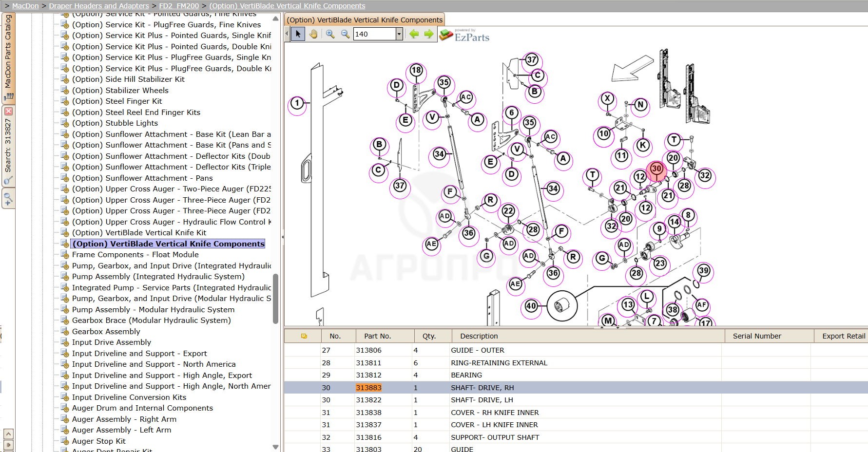The height and width of the screenshot is (452, 868).
Task: Select Auger Drum and Internal Components item
Action: pyautogui.click(x=142, y=408)
